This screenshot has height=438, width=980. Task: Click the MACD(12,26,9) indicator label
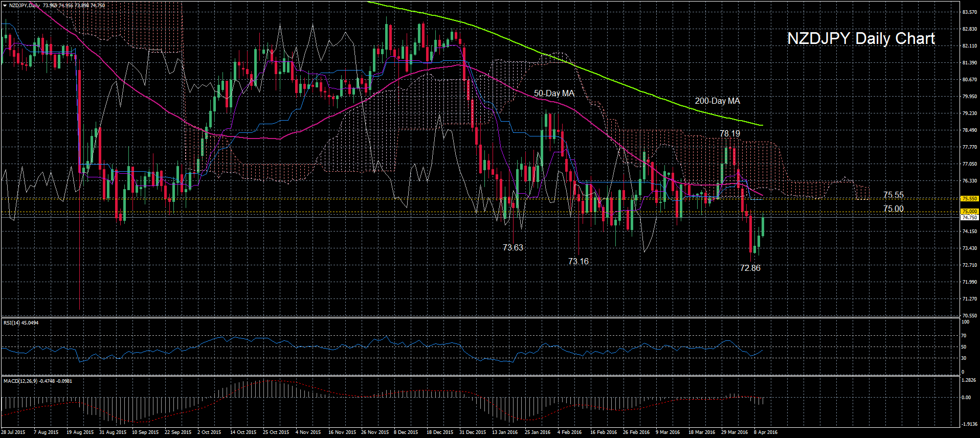coord(37,381)
